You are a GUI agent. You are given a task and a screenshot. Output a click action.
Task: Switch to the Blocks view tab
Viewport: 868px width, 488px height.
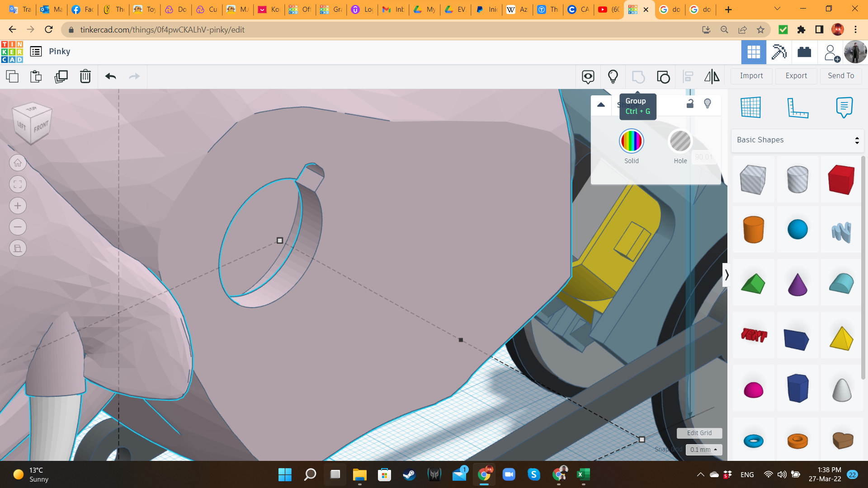tap(779, 52)
